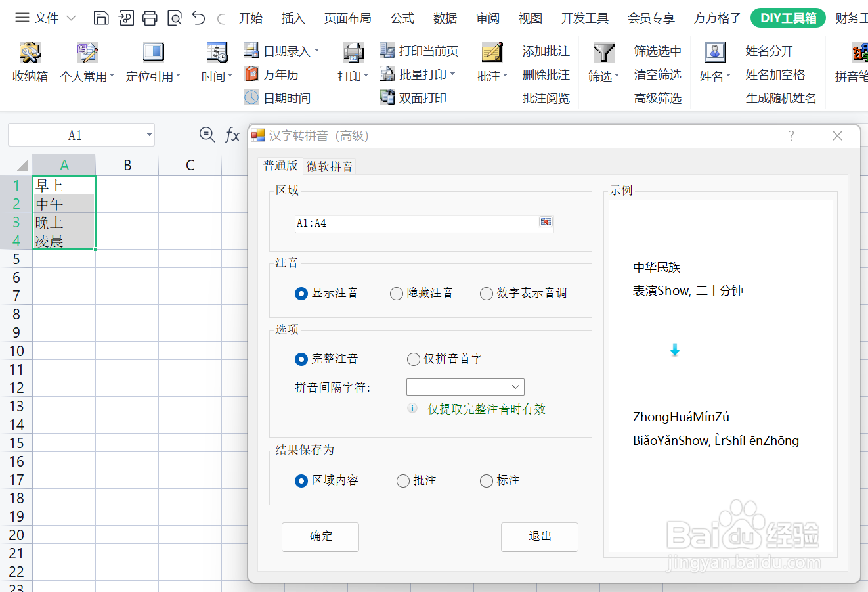This screenshot has height=592, width=868.
Task: Click the 拼音笔 icon at ribbon edge
Action: tap(859, 53)
